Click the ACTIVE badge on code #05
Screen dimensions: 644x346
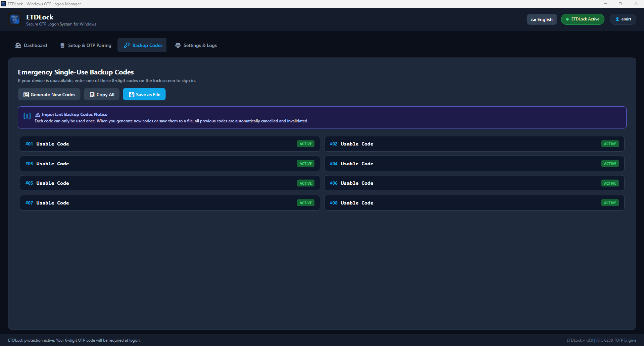[x=306, y=183]
